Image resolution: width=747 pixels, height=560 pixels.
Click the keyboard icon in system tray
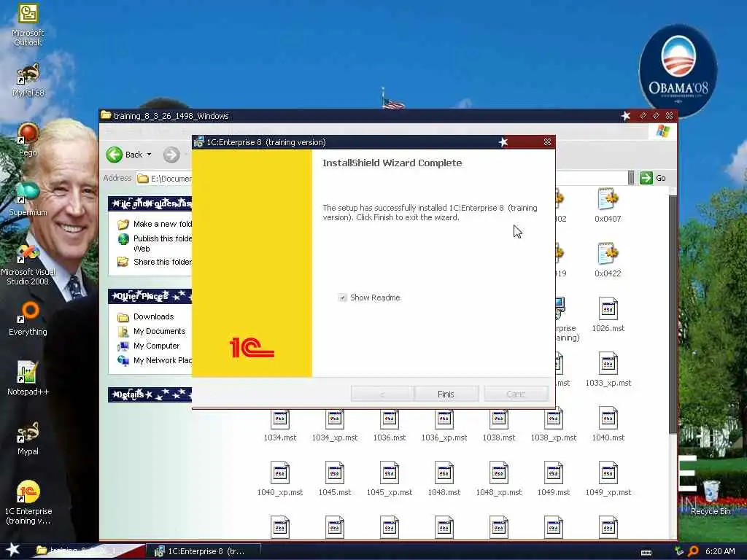pos(646,553)
